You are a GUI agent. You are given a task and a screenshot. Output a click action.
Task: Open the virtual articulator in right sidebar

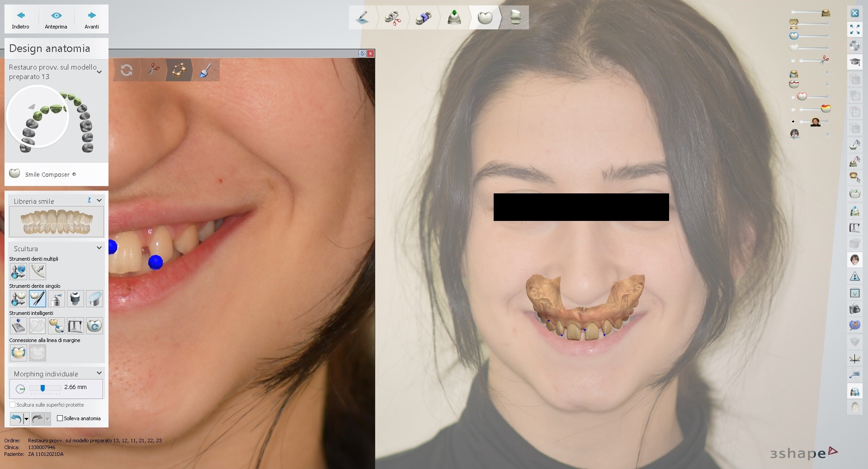(x=854, y=227)
